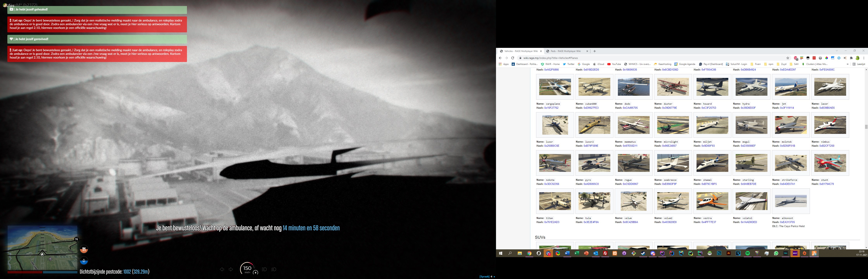This screenshot has width=868, height=279.
Task: Open the YouTube bookmark
Action: point(614,64)
